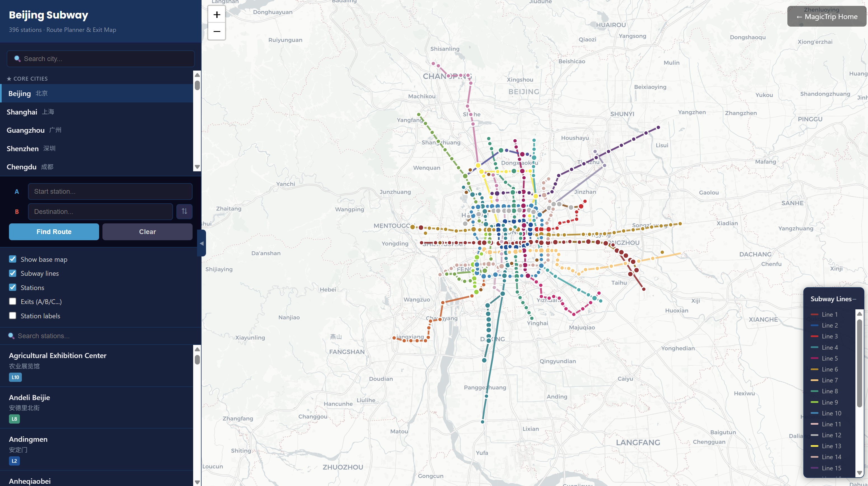Focus the Search stations field
Screen dimensions: 868x486
tap(100, 336)
